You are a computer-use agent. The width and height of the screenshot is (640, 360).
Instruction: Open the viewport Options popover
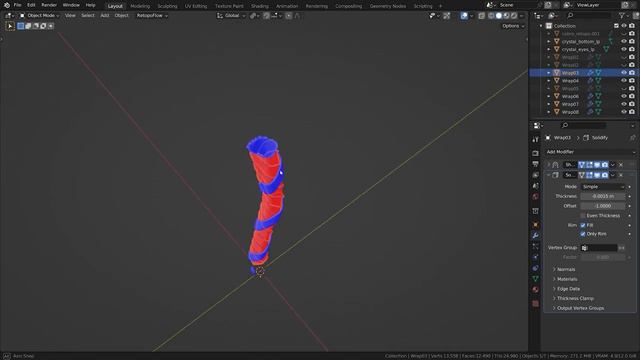tap(513, 26)
